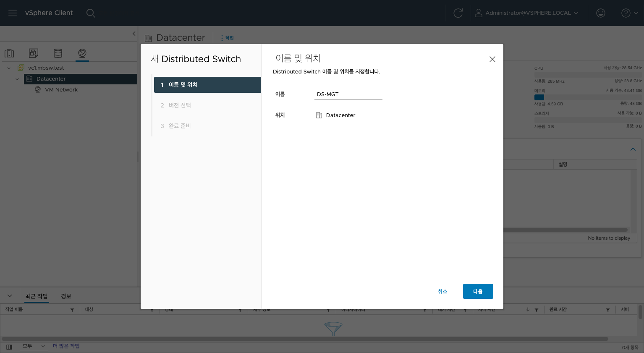This screenshot has width=644, height=353.
Task: Click the vSphere Client title
Action: 49,13
